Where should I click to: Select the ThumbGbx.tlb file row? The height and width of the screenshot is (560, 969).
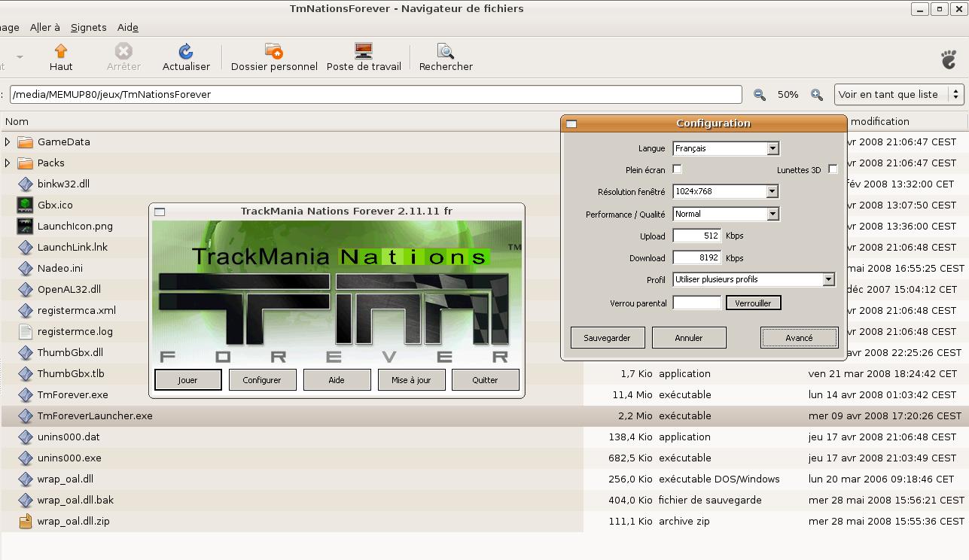coord(485,373)
